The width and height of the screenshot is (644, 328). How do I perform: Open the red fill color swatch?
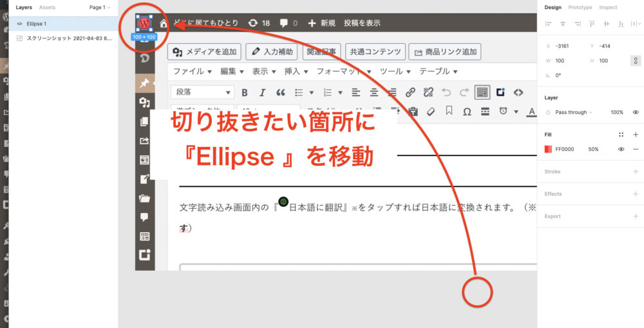(548, 150)
